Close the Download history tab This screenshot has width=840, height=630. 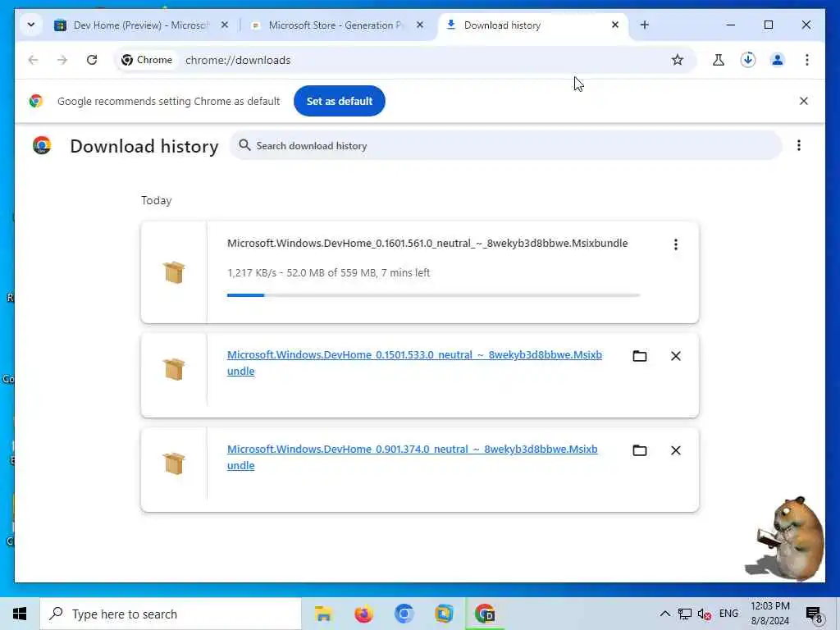615,25
